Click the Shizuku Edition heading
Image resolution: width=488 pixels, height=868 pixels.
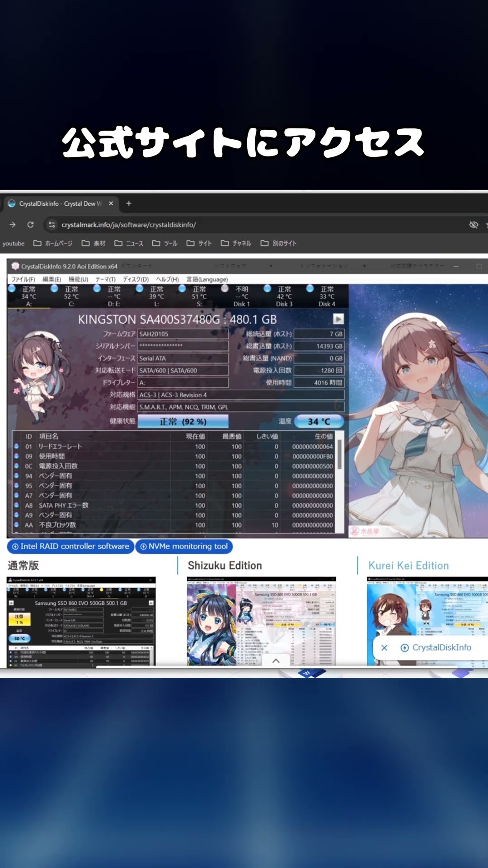point(225,566)
